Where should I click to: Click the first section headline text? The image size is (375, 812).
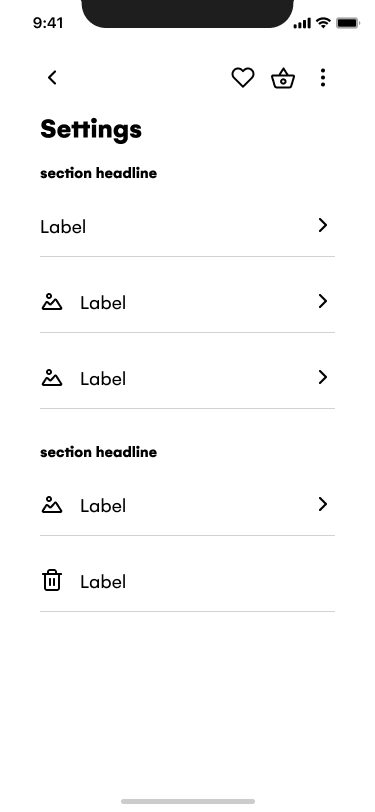coord(98,173)
